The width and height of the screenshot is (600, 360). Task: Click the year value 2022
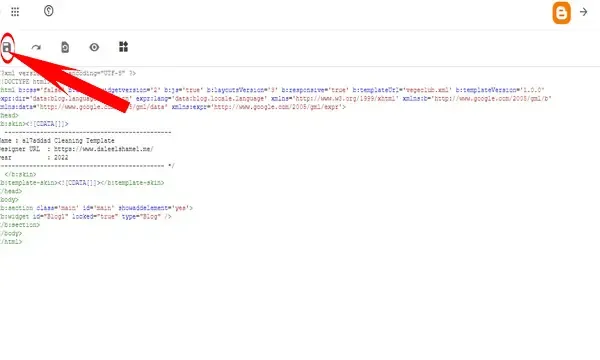click(61, 158)
